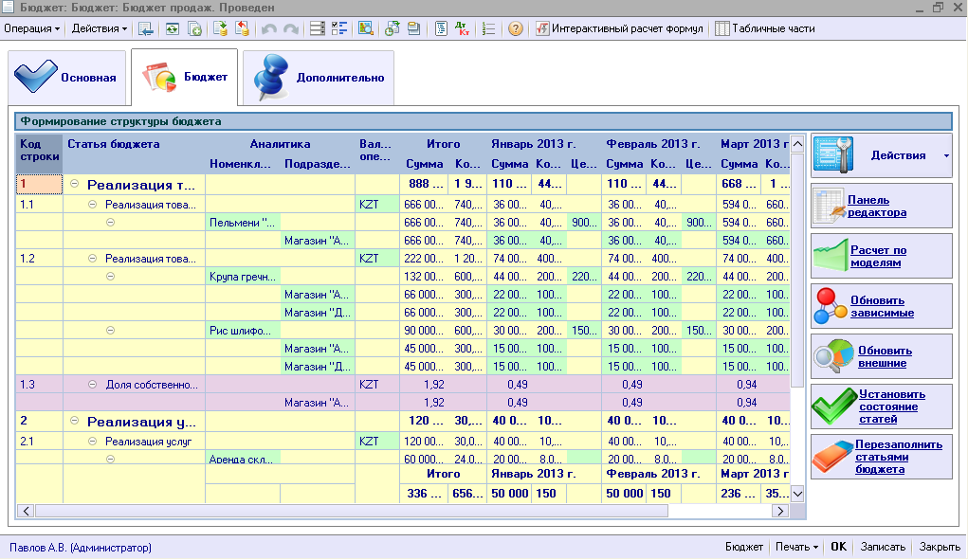This screenshot has width=968, height=560.
Task: Click Обновить зависимые on side panel
Action: tap(881, 306)
